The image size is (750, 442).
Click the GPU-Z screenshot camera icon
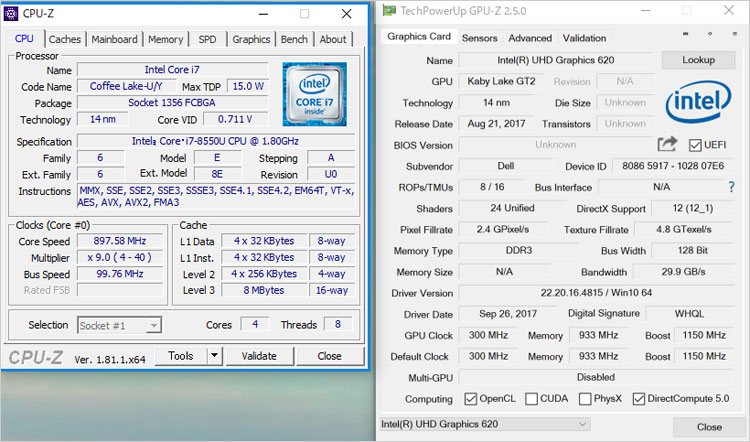685,34
